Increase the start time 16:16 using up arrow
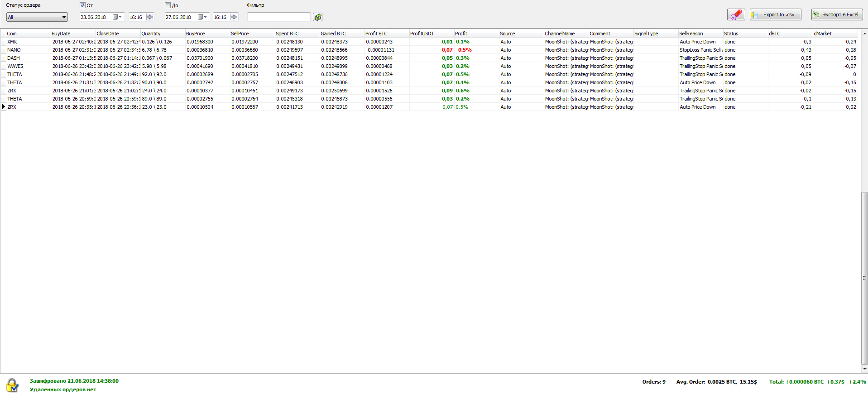This screenshot has width=868, height=394. point(150,15)
